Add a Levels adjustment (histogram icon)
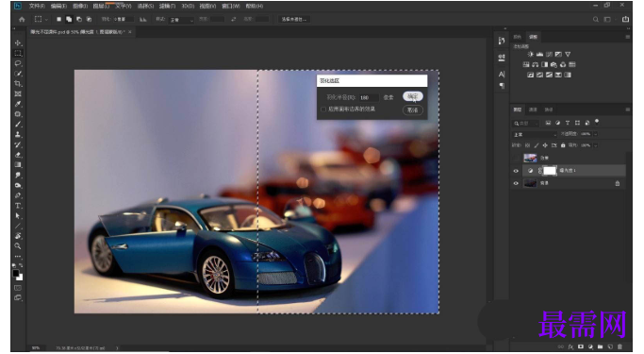This screenshot has width=644, height=354. pos(539,54)
